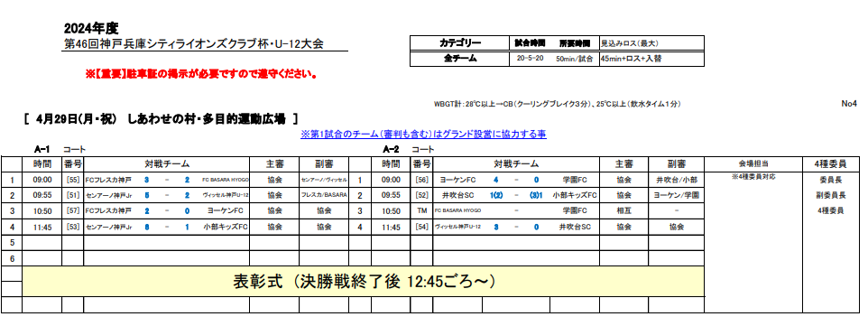
Task: Click the 09:55 time cell in A-1
Action: coord(42,196)
